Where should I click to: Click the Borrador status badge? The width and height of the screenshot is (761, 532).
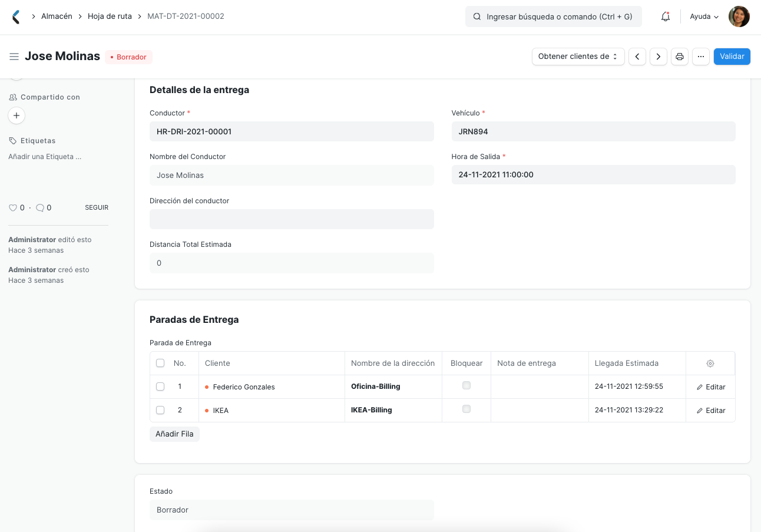(x=129, y=57)
